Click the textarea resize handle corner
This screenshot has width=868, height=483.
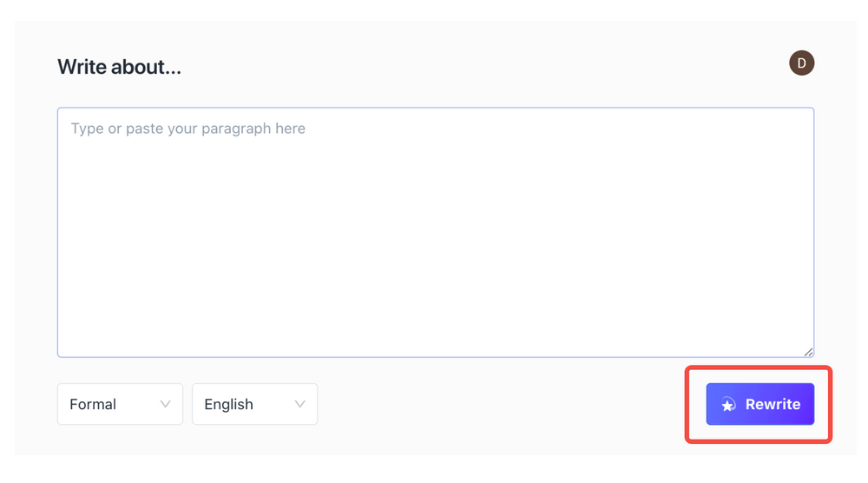coord(808,351)
